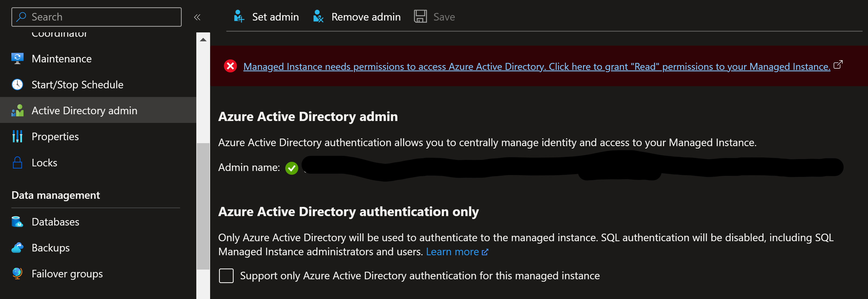The width and height of the screenshot is (868, 299).
Task: Open Maintenance via its monitor icon
Action: click(17, 59)
